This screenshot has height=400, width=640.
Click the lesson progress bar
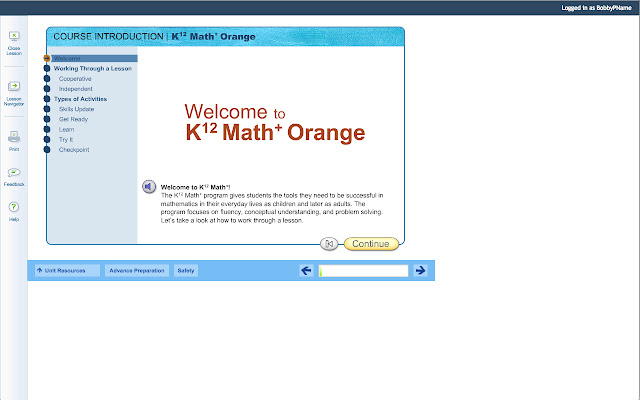363,271
